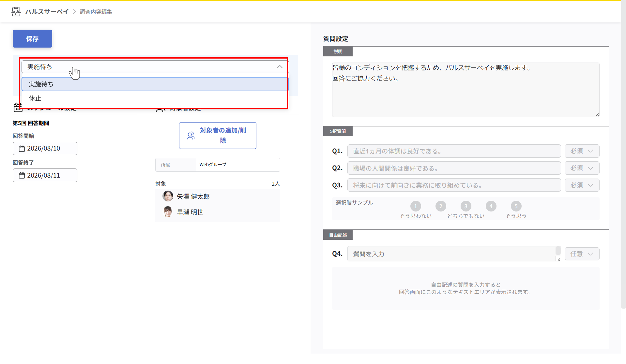Select the name 矢澤 健太郎

click(x=193, y=196)
